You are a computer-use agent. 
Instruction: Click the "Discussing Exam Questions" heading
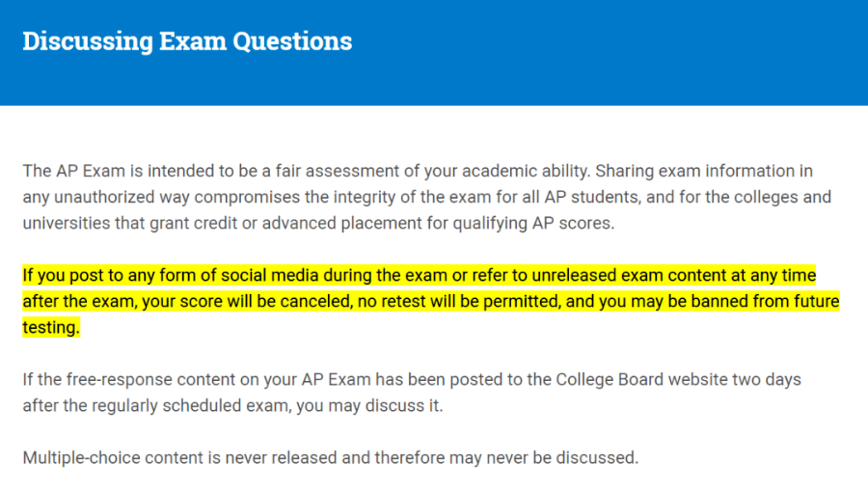pyautogui.click(x=187, y=41)
